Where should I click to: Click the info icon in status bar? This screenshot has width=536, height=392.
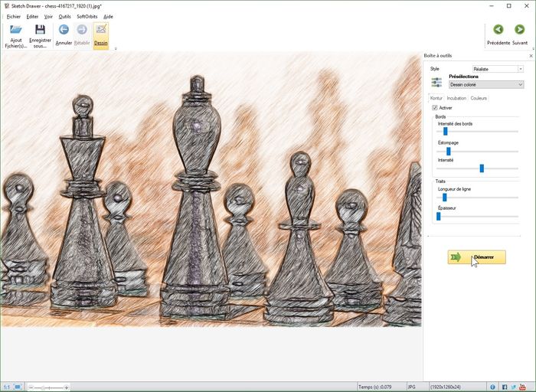pos(492,387)
